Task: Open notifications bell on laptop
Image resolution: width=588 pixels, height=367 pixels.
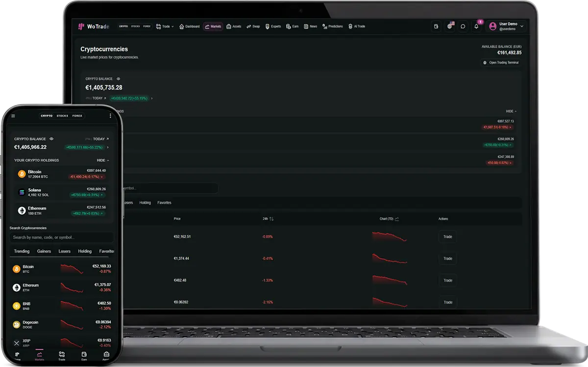Action: (476, 26)
